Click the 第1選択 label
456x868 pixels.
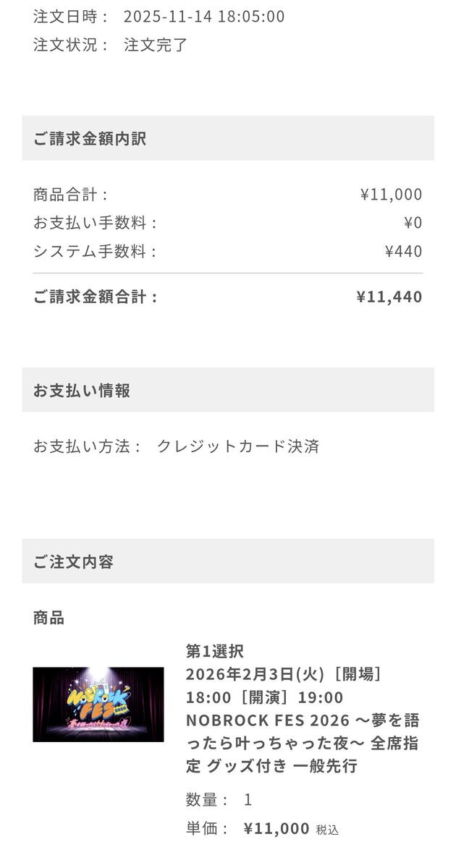click(x=210, y=651)
